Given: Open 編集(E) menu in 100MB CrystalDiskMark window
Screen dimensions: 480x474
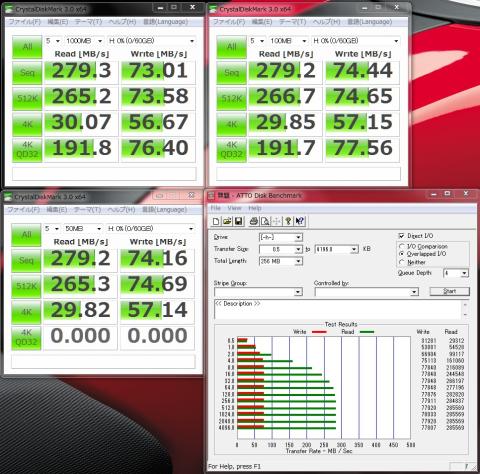Looking at the screenshot, I should click(x=262, y=22).
